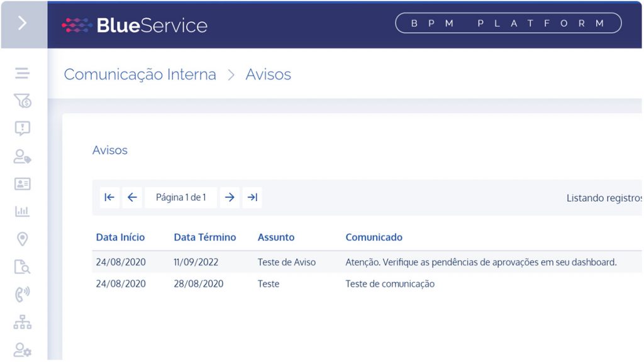The height and width of the screenshot is (362, 644).
Task: Go to the next page arrow
Action: coord(230,197)
